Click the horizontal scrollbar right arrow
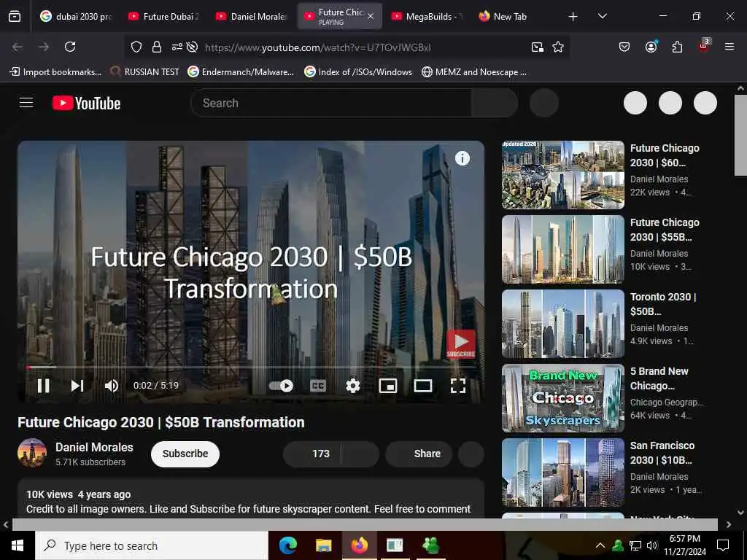The height and width of the screenshot is (560, 747). tap(729, 524)
